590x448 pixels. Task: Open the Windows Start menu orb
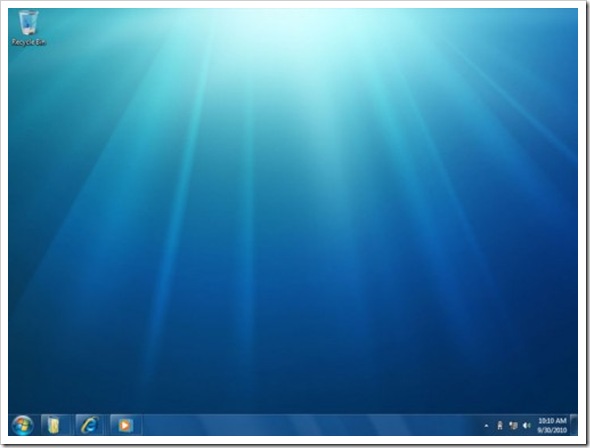tap(23, 425)
